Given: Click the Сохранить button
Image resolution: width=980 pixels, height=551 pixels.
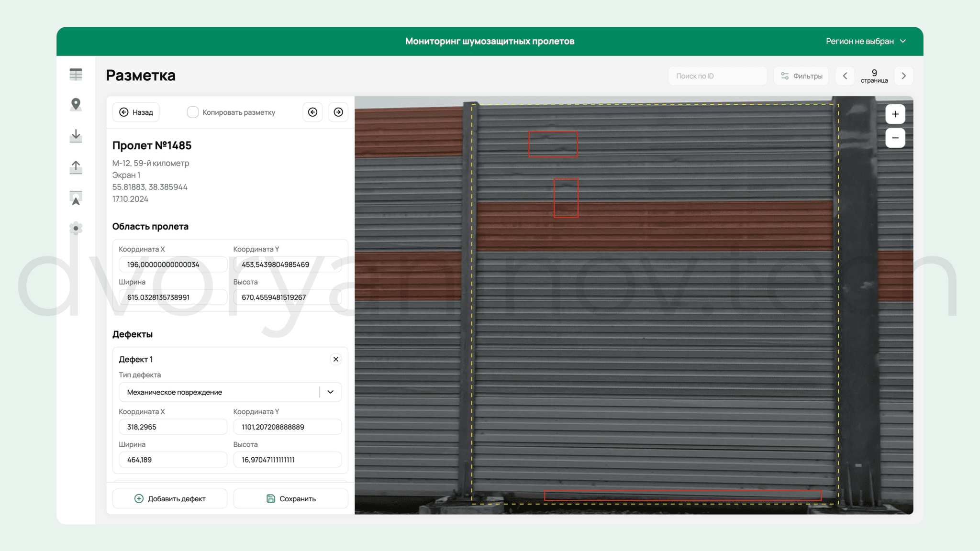Looking at the screenshot, I should pyautogui.click(x=290, y=498).
